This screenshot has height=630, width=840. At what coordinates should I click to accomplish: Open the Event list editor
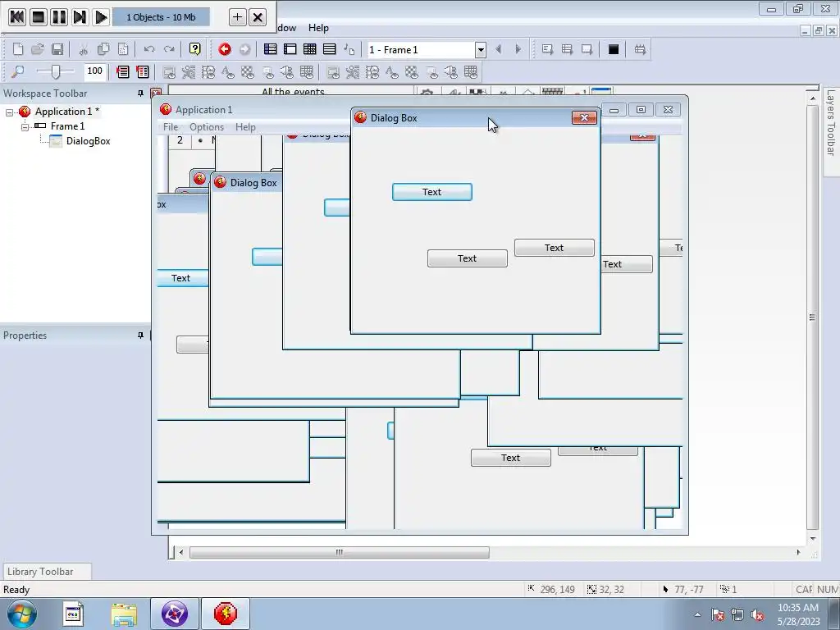[x=330, y=50]
